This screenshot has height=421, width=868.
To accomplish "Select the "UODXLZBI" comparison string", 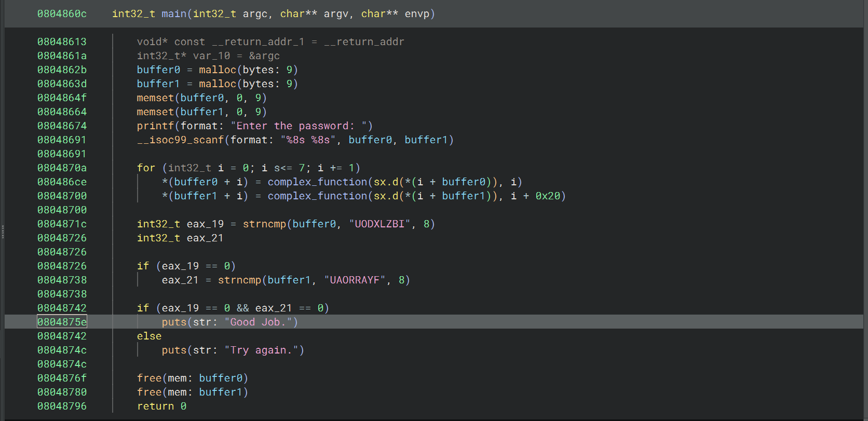I will coord(379,224).
